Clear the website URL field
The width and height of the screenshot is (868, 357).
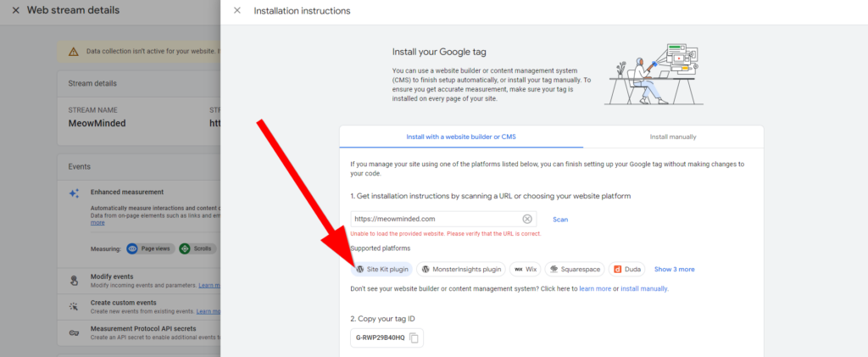(x=527, y=219)
